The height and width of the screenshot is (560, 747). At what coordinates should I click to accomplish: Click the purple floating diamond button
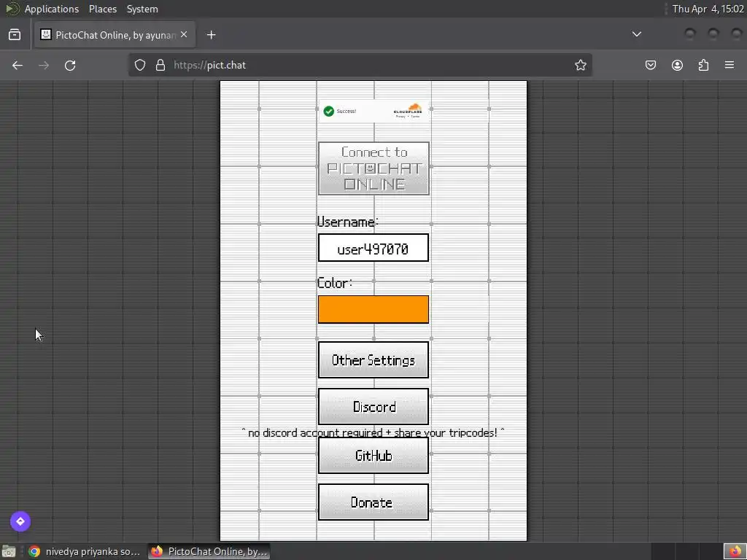pos(20,521)
